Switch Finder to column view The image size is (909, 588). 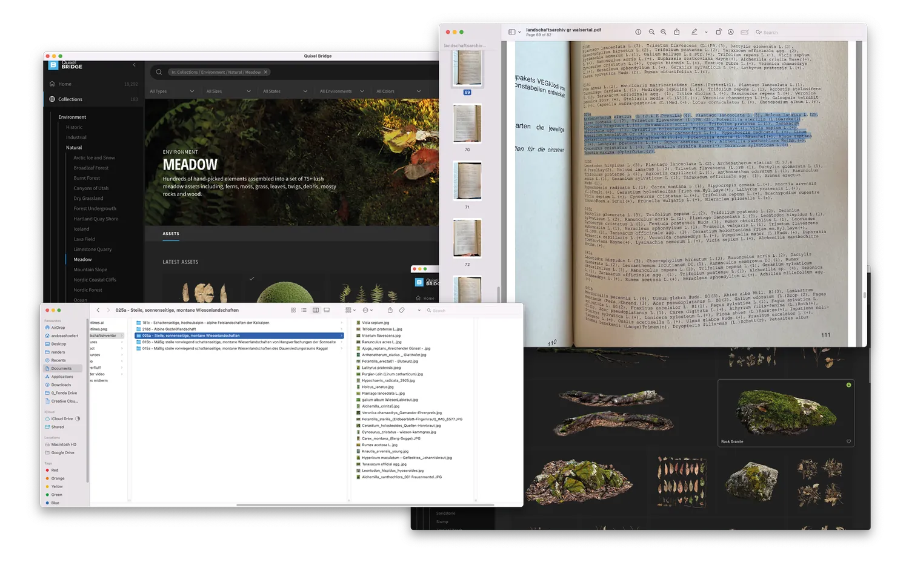point(316,310)
